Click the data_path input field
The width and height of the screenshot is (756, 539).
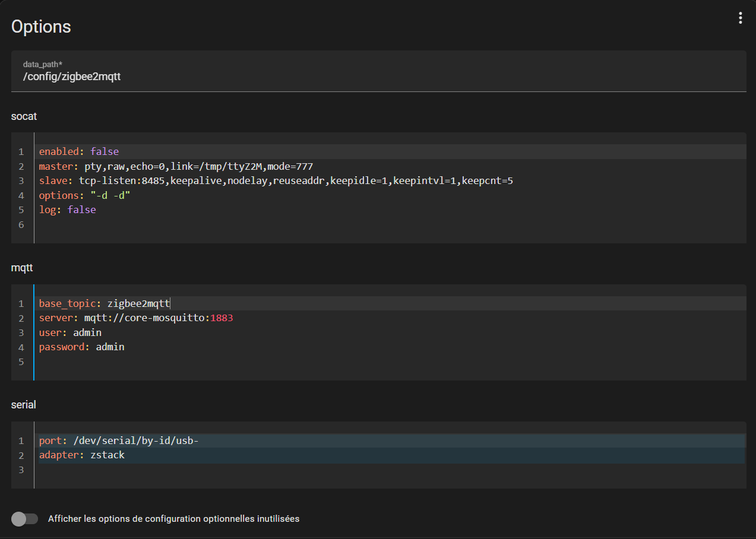(378, 71)
